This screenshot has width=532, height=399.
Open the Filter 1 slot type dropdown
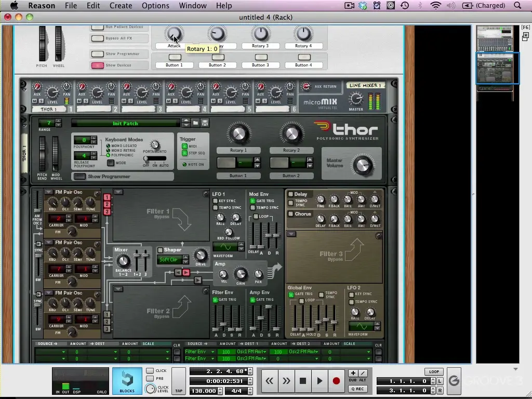click(x=118, y=192)
